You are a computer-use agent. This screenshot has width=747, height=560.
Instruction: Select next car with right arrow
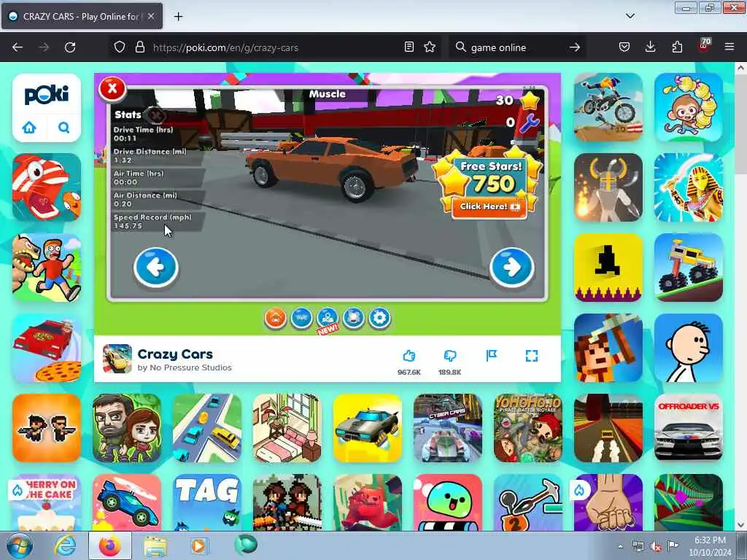[x=511, y=268]
